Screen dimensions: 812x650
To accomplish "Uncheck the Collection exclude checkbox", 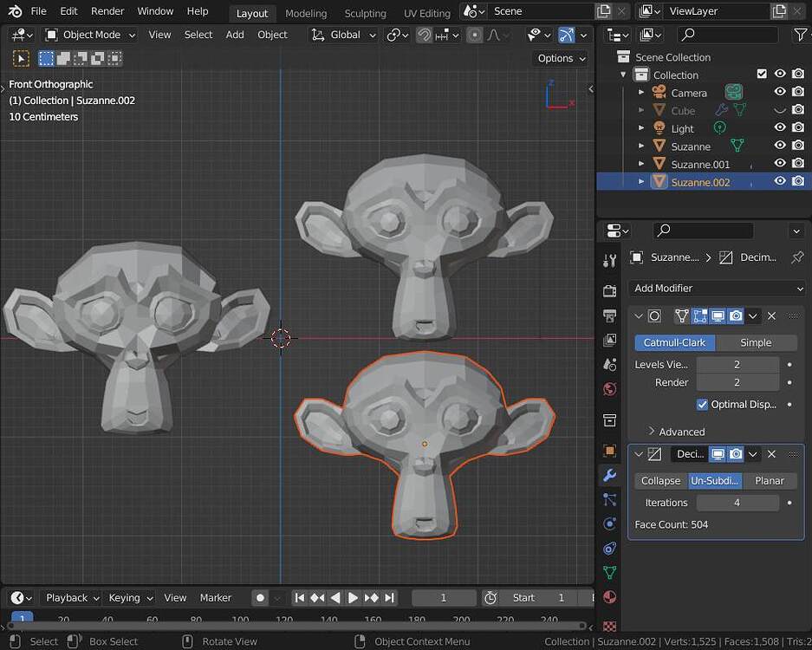I will coord(762,74).
